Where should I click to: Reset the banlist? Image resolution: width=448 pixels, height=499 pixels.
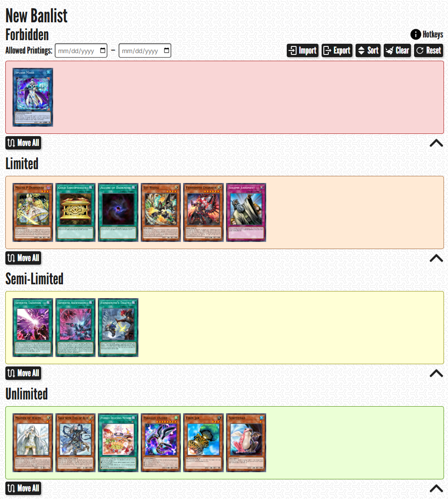429,50
